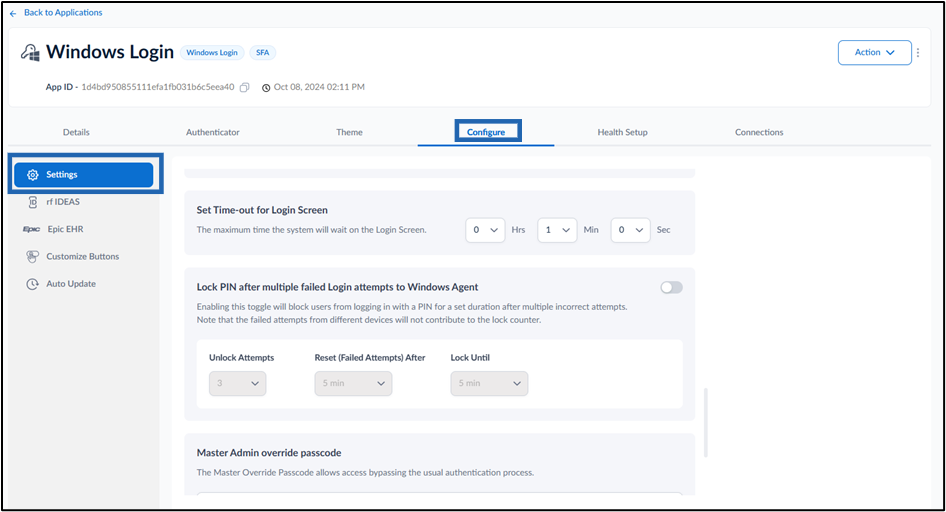The width and height of the screenshot is (946, 512).
Task: Switch to the Health Setup tab
Action: coord(622,132)
